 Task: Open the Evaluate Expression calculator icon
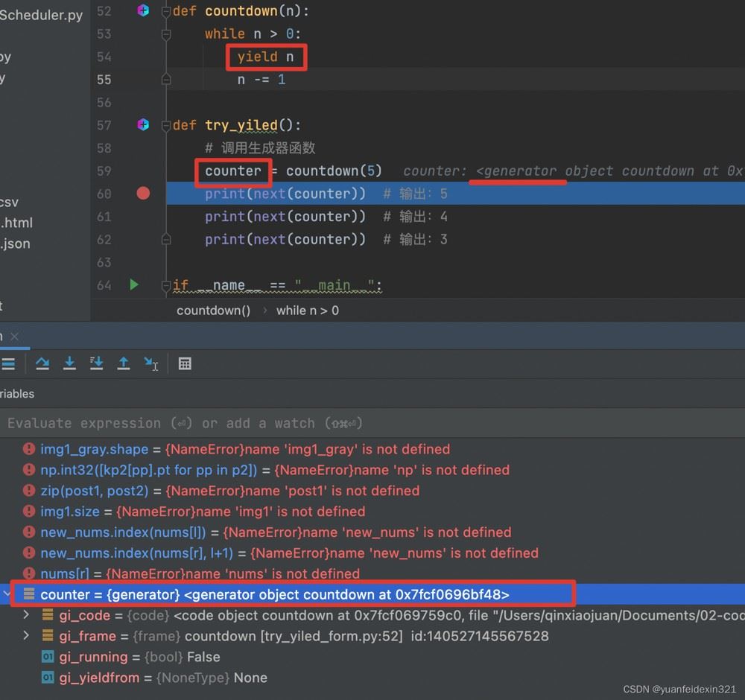[185, 363]
